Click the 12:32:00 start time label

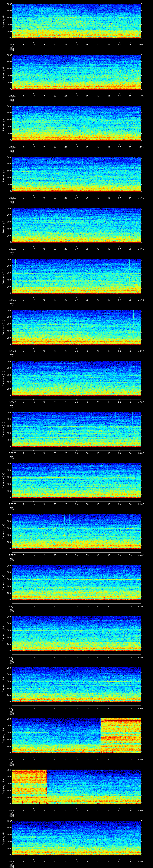(x=12, y=198)
